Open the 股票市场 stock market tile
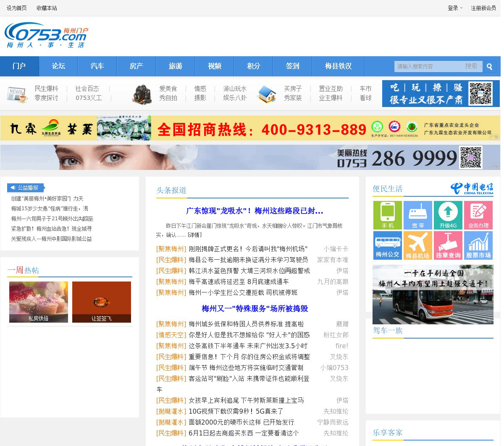This screenshot has height=446, width=504. (478, 245)
